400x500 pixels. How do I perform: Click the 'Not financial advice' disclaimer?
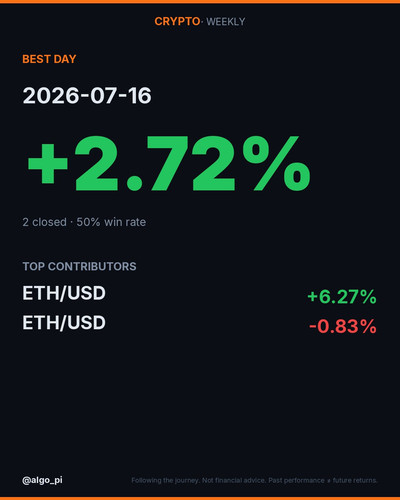pyautogui.click(x=234, y=481)
